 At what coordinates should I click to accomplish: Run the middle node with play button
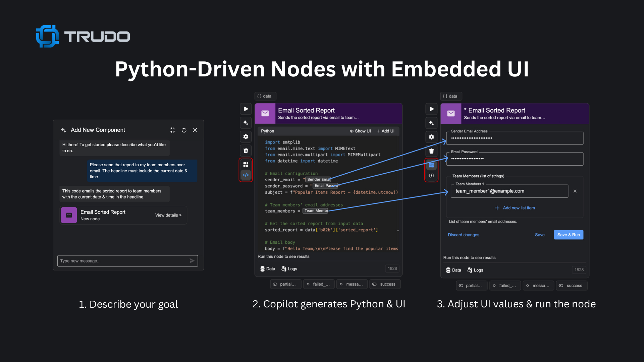click(246, 109)
